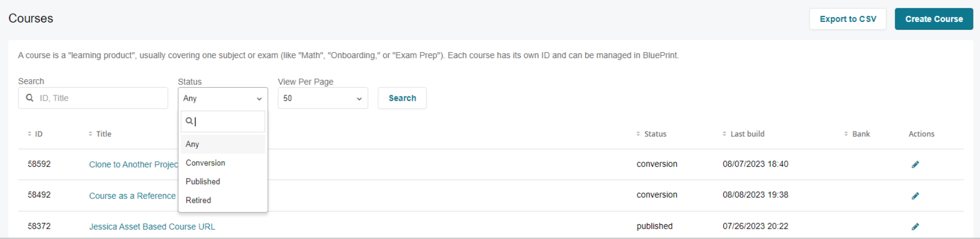Click the status dropdown filter search box
This screenshot has width=980, height=239.
click(x=223, y=121)
